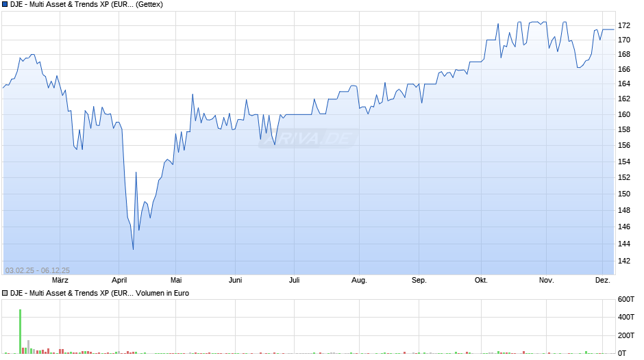644x360 pixels.
Task: Click the 142 price axis value
Action: tap(624, 261)
